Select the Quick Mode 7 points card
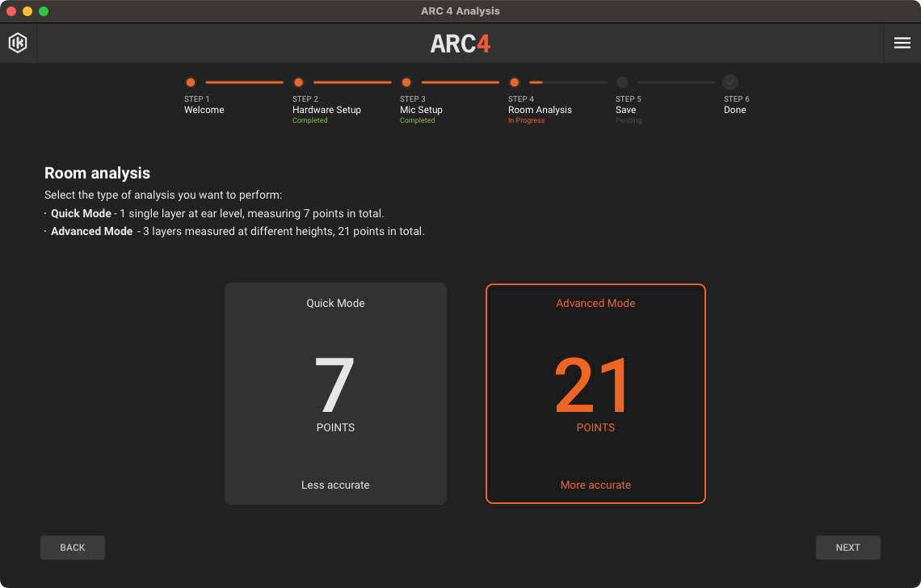 335,393
